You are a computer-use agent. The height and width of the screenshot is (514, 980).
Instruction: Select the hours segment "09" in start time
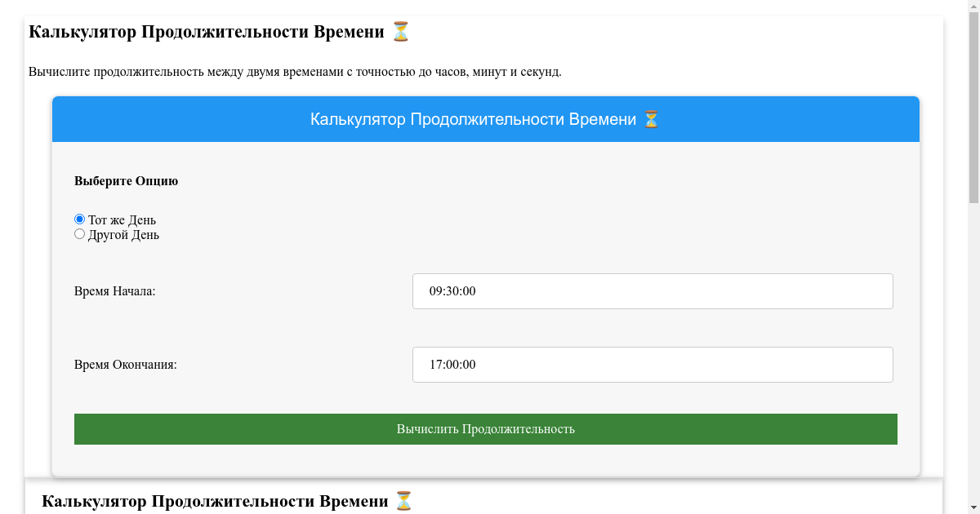click(x=436, y=291)
